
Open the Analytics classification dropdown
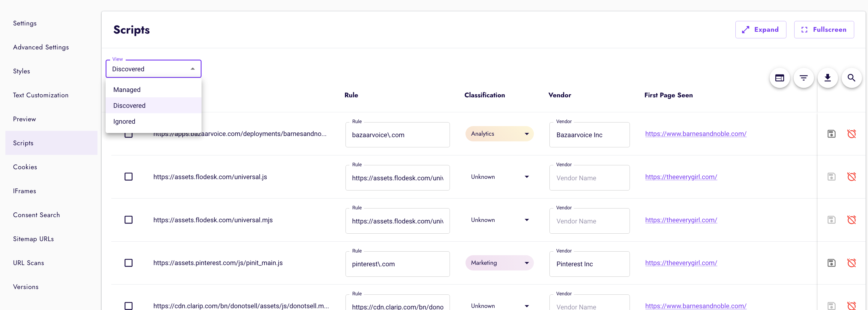point(499,134)
